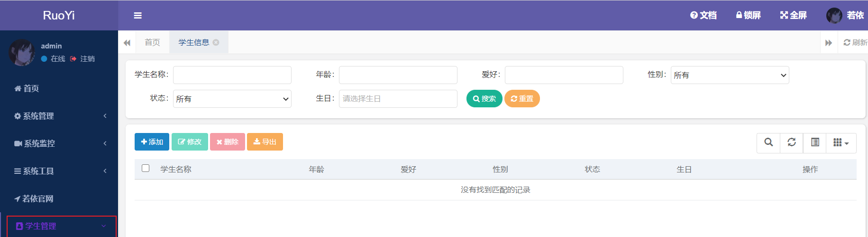Click the orange 重置 button
This screenshot has height=237, width=868.
(x=522, y=99)
